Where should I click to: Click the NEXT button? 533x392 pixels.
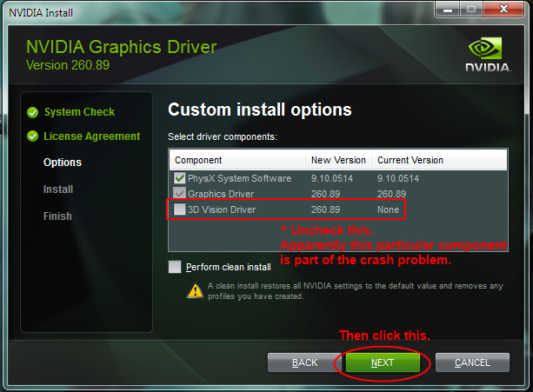click(x=383, y=362)
